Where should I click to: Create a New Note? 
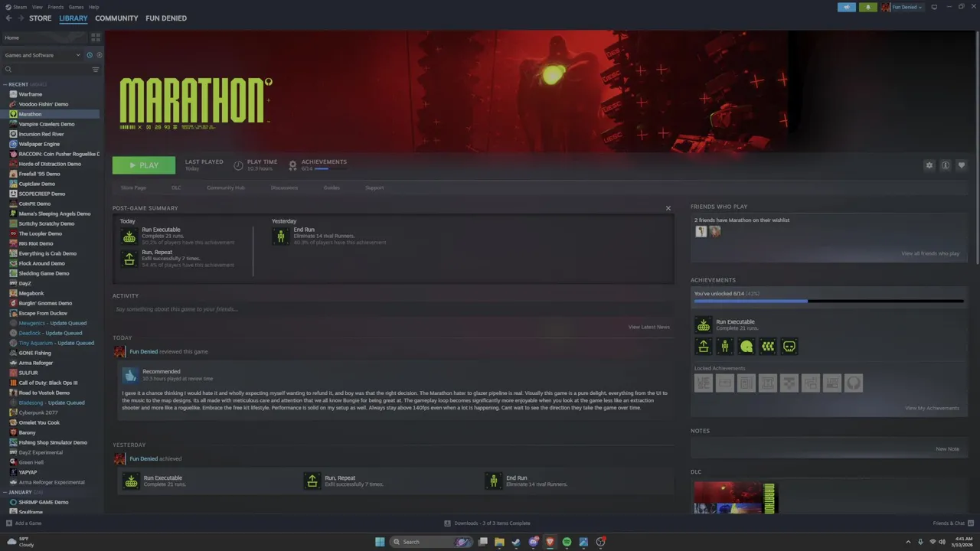947,449
